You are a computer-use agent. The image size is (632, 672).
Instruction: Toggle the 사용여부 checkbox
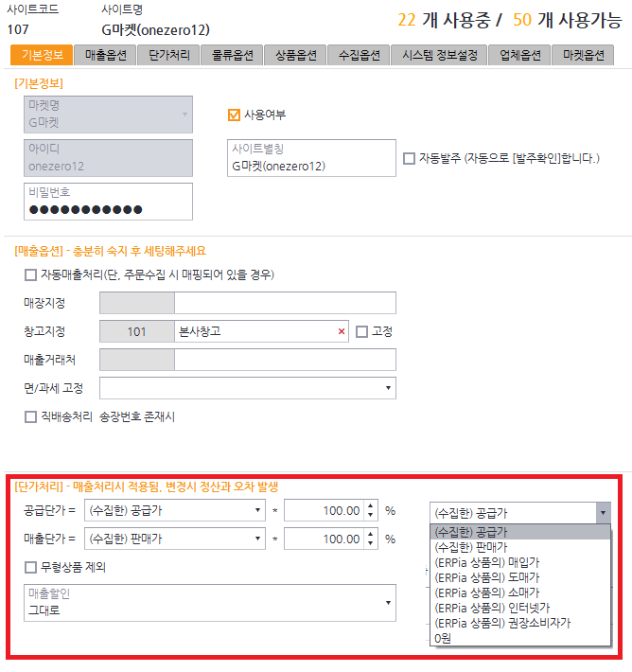point(235,115)
